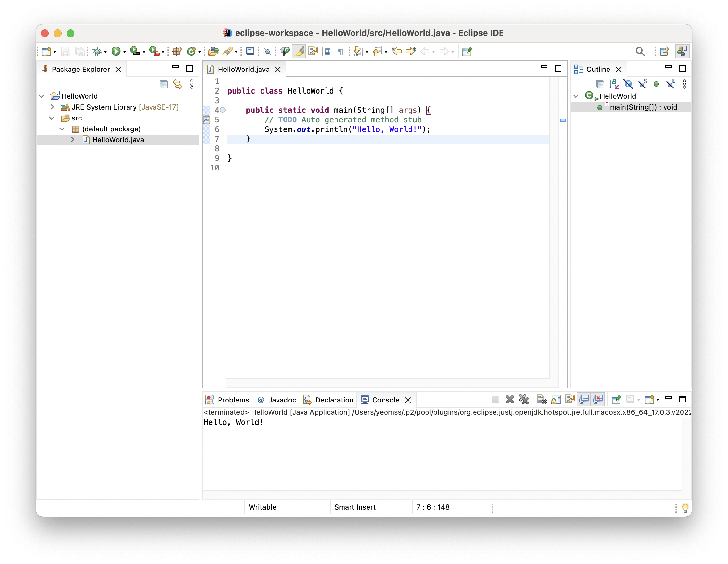
Task: Click the New Java Package icon
Action: coord(177,51)
